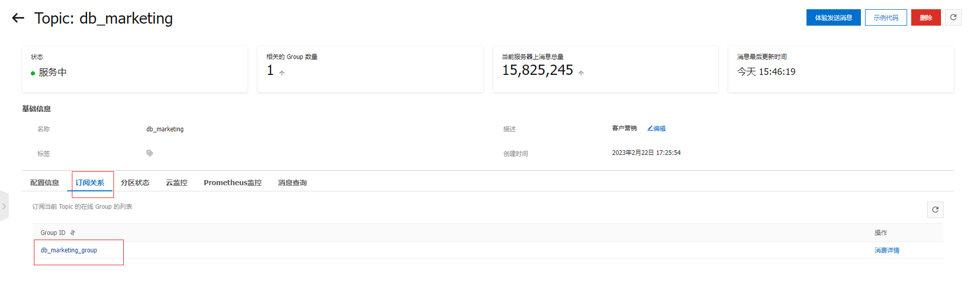Click the up arrow beside message total
The height and width of the screenshot is (296, 980).
click(x=581, y=73)
